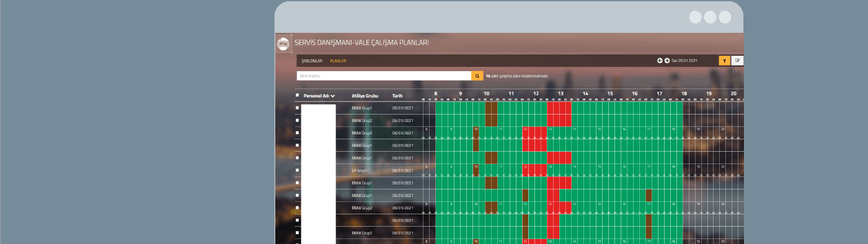Open the orange filter icon button
868x244 pixels.
point(725,60)
